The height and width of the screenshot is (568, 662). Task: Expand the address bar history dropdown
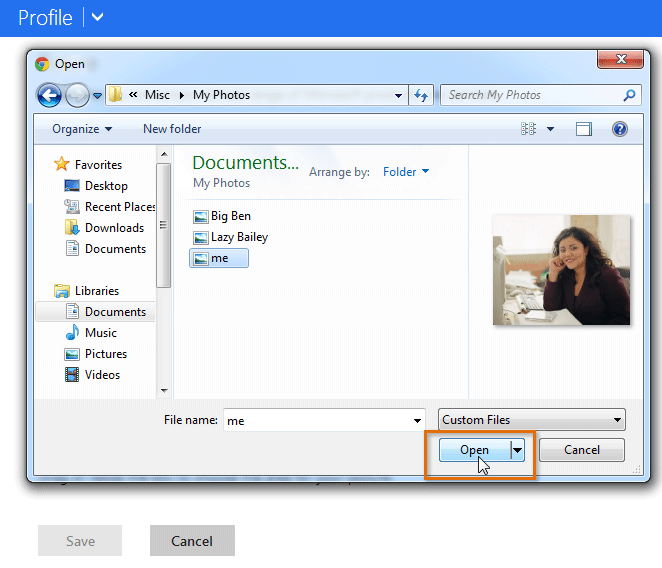coord(398,96)
